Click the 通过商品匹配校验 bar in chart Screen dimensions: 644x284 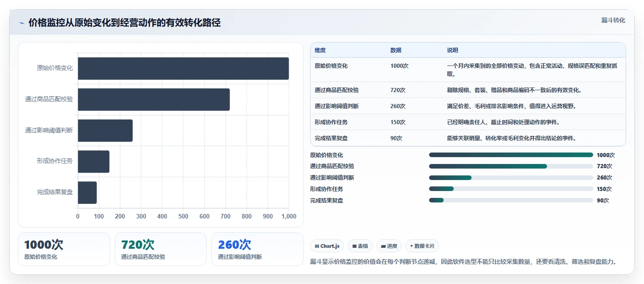click(x=154, y=99)
